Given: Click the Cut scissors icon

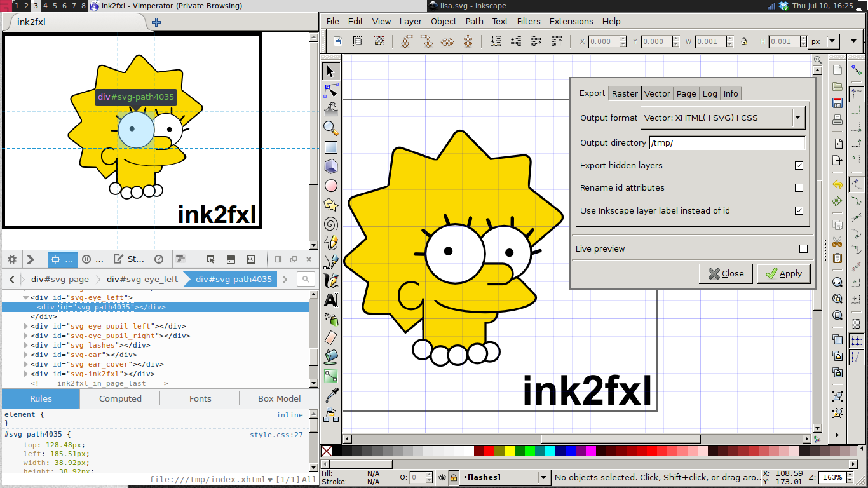Looking at the screenshot, I should coord(837,241).
